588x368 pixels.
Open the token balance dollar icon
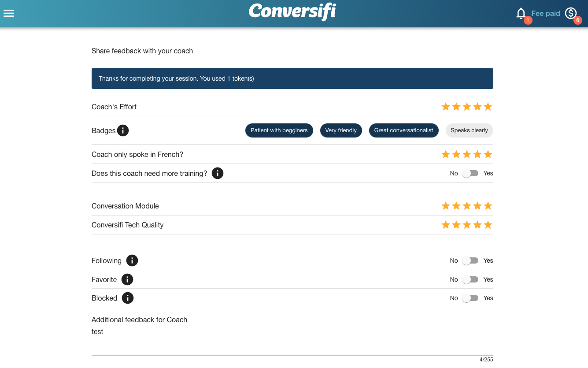pyautogui.click(x=570, y=13)
